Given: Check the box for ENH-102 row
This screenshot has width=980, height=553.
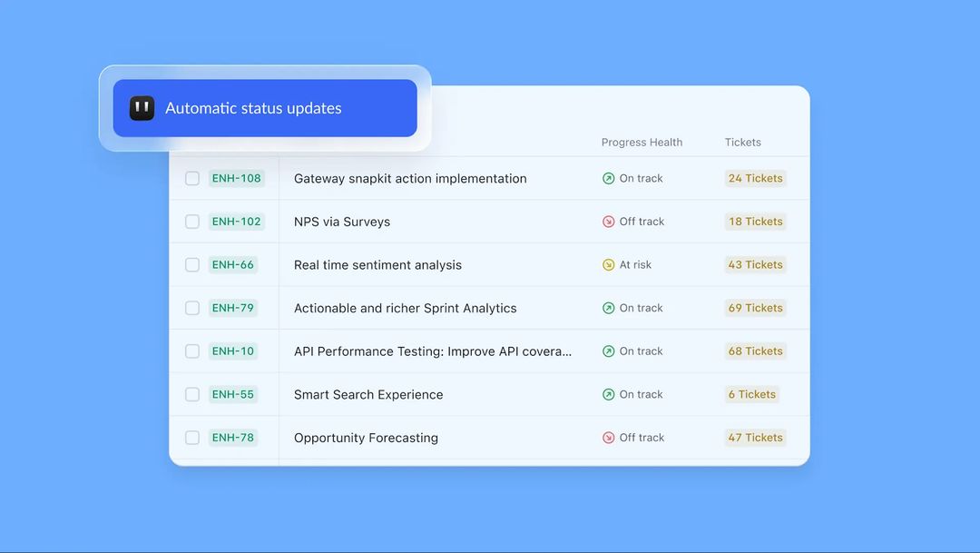Looking at the screenshot, I should 192,222.
